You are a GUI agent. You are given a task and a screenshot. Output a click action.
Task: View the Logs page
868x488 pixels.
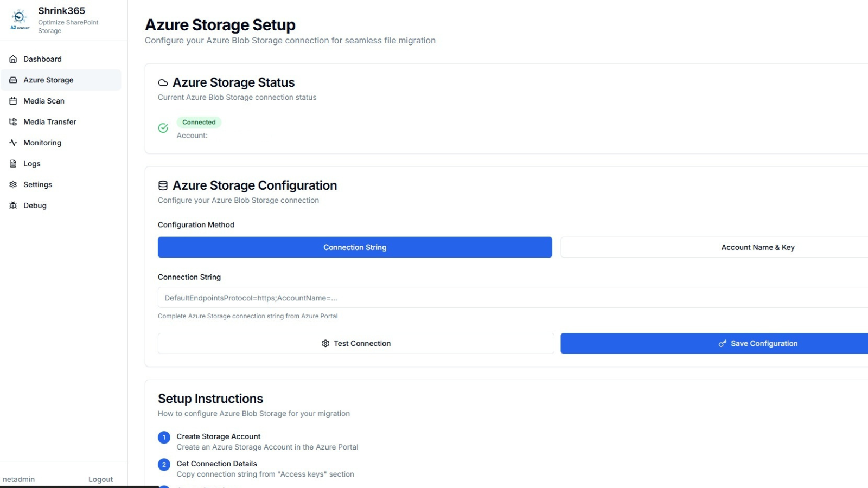pyautogui.click(x=61, y=164)
